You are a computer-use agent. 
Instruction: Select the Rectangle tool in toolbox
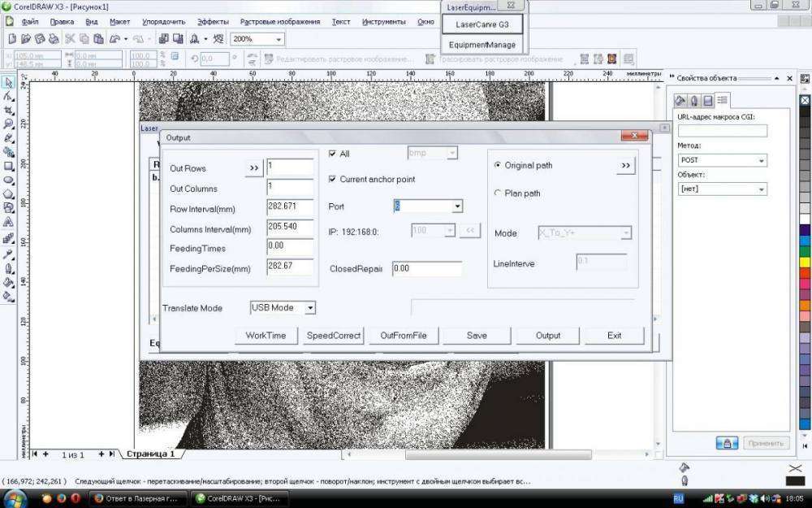click(8, 166)
